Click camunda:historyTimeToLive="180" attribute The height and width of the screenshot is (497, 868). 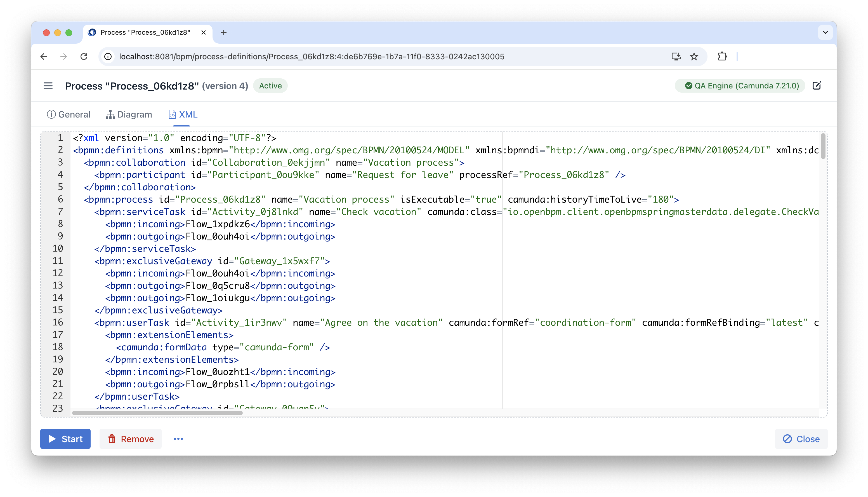[x=591, y=199]
